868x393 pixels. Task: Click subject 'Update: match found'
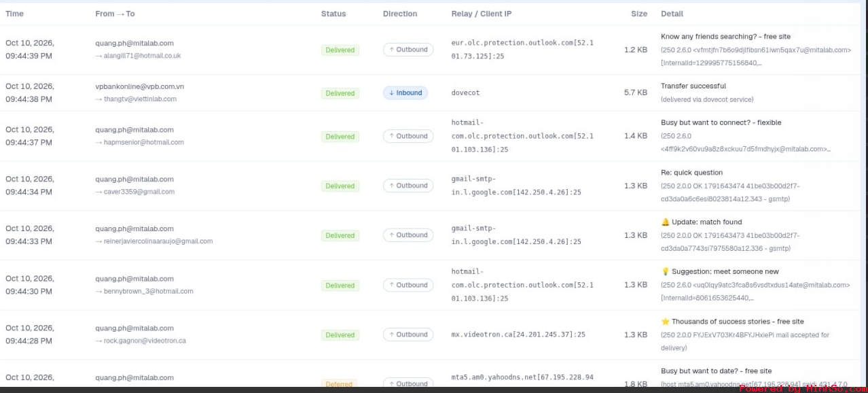point(707,222)
